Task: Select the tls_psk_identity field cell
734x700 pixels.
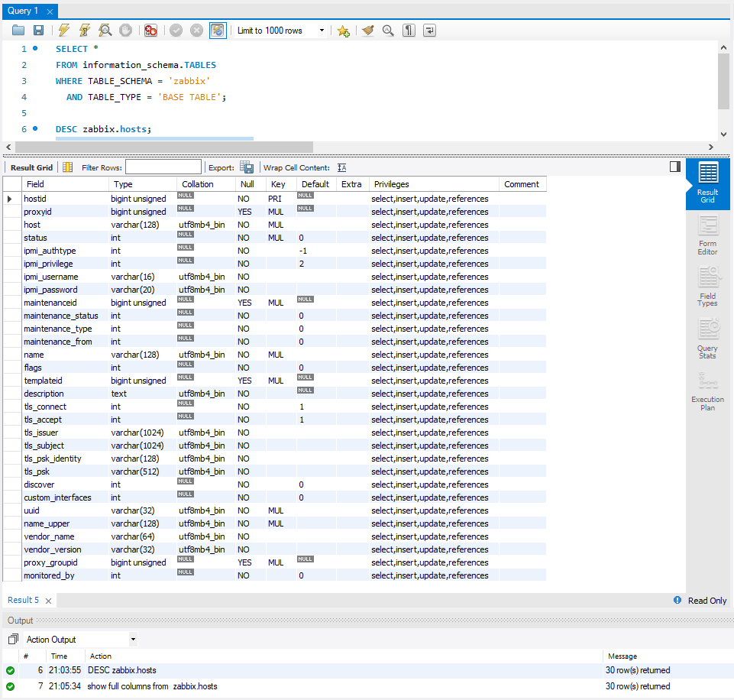Action: pos(65,459)
